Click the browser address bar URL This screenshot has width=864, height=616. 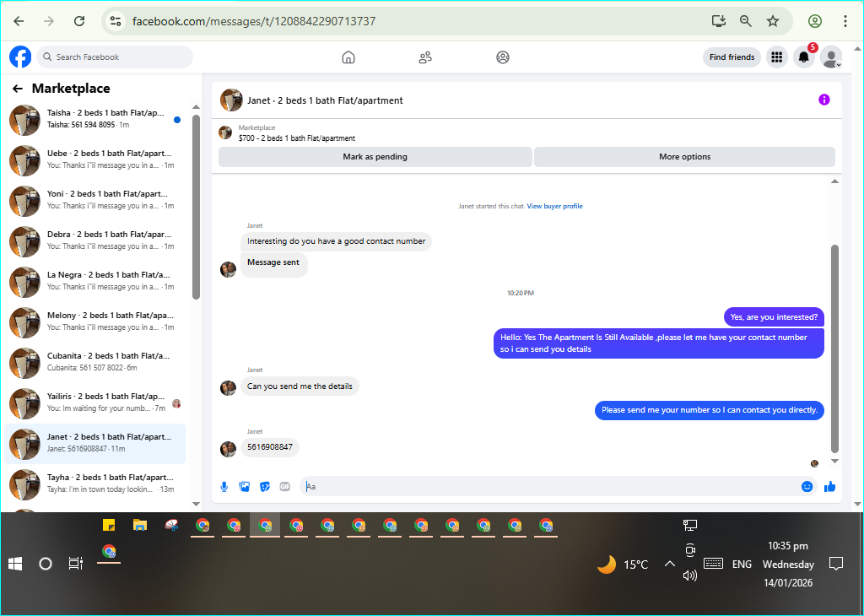[253, 21]
